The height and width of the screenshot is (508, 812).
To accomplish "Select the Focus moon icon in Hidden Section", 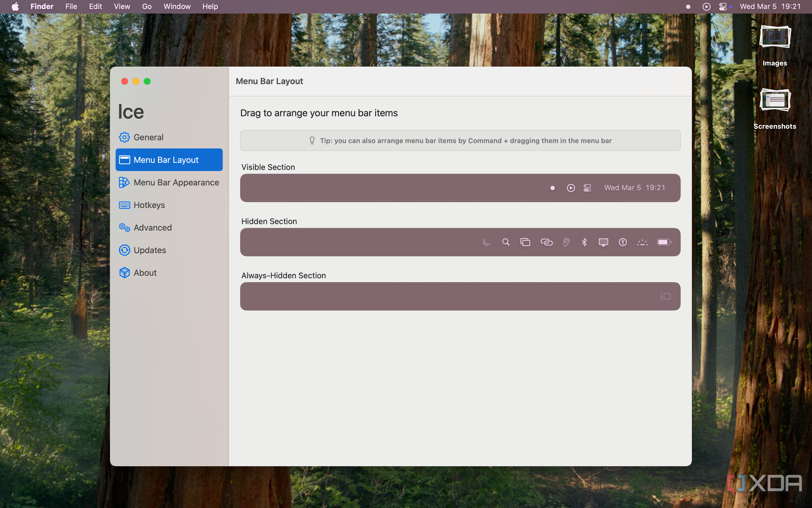I will pos(486,242).
